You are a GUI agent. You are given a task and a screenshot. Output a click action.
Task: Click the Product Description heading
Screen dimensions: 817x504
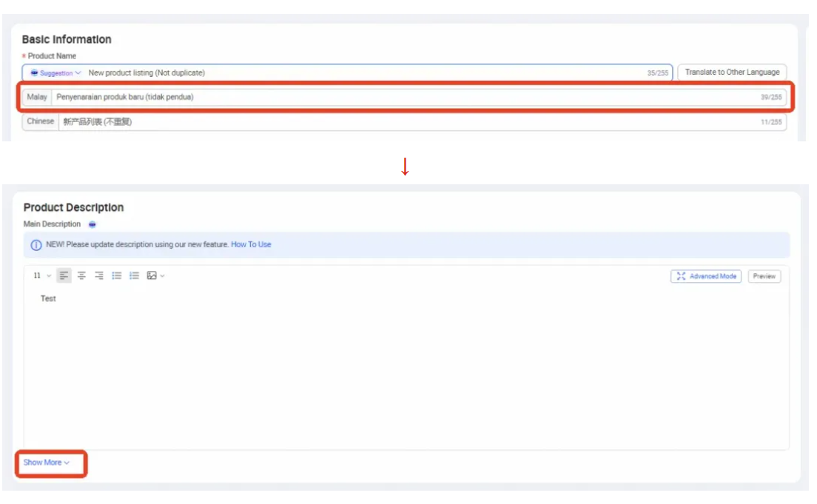pyautogui.click(x=73, y=207)
